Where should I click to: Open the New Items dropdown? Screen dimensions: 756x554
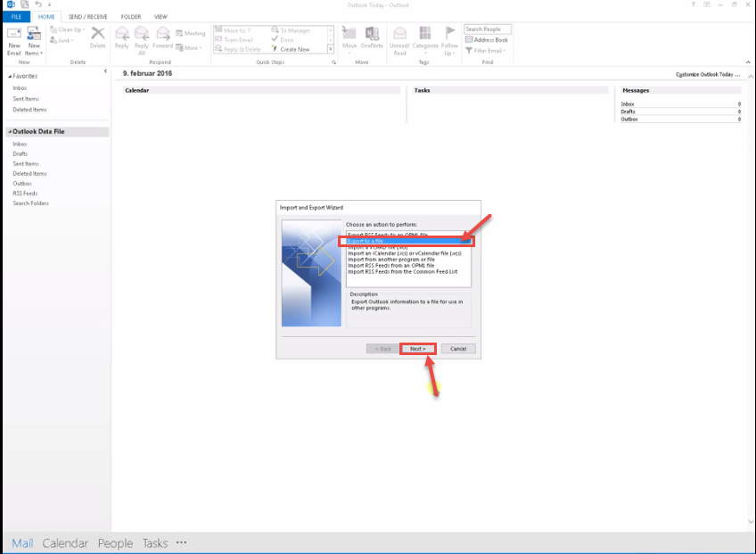point(34,42)
